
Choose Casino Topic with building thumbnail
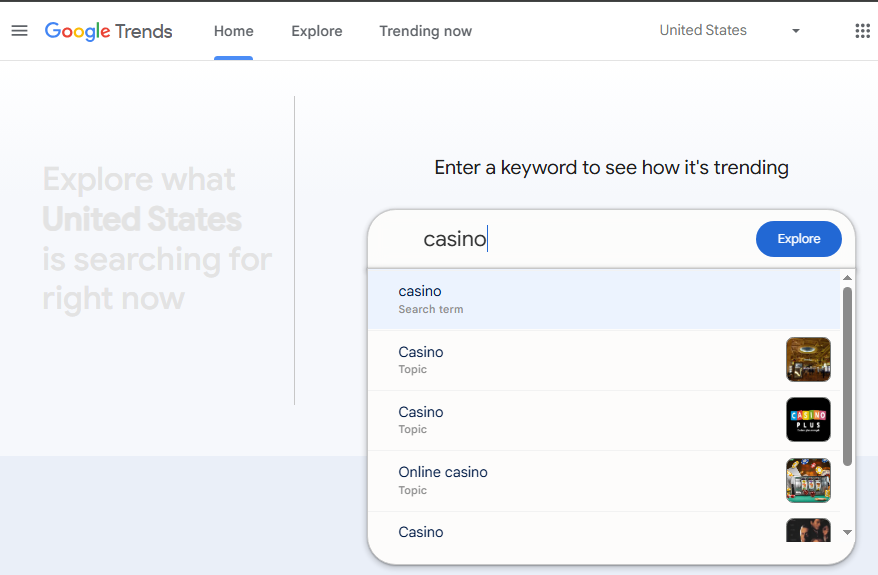tap(604, 360)
